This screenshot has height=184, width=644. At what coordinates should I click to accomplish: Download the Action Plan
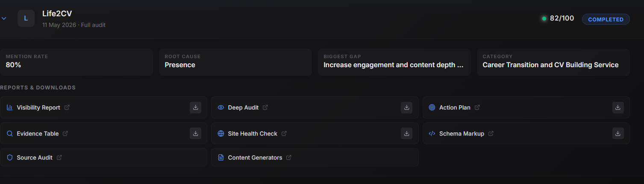(x=618, y=107)
